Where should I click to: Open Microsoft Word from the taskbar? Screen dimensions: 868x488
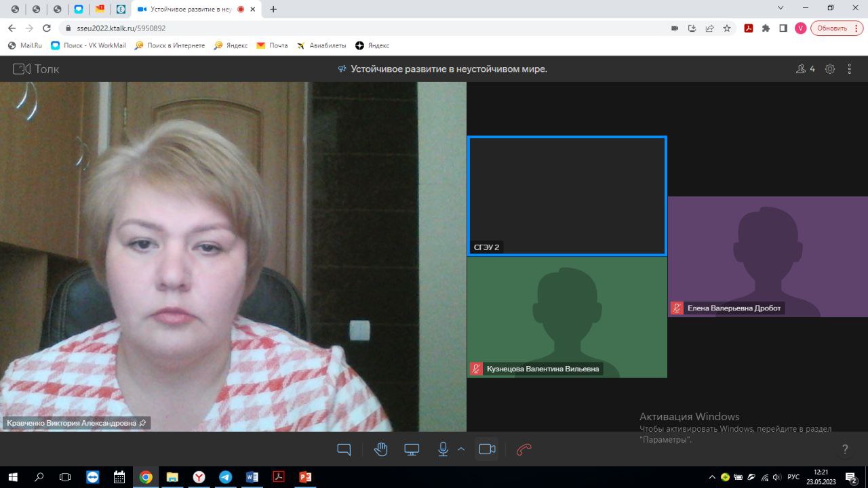[x=252, y=477]
